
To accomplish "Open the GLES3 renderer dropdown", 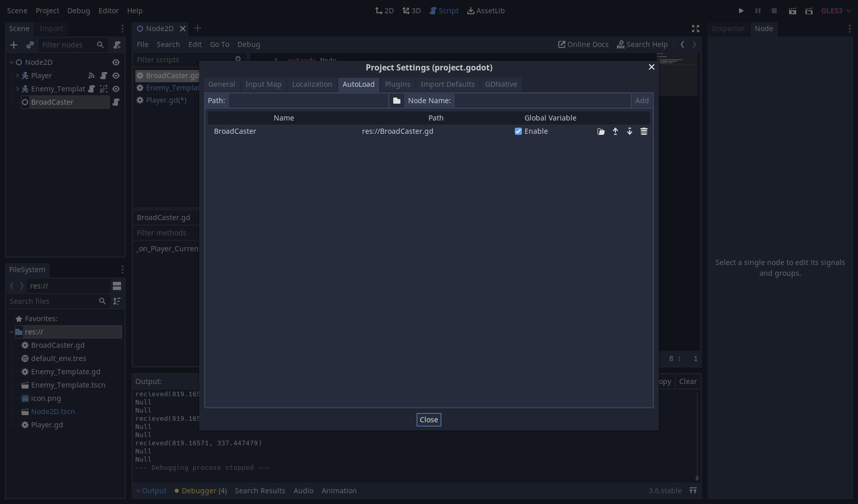I will 836,11.
